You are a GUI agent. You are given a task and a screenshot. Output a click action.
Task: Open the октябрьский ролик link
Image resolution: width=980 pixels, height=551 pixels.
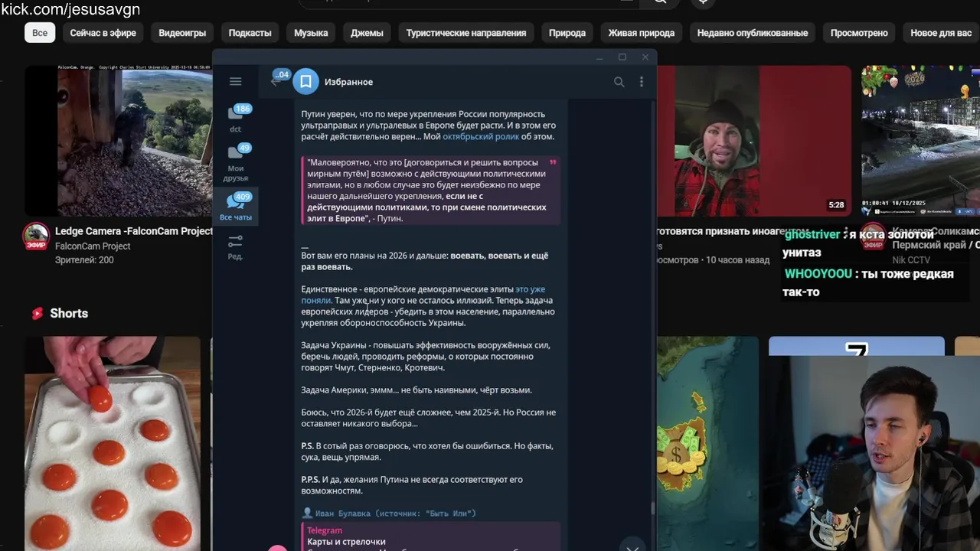pyautogui.click(x=481, y=137)
